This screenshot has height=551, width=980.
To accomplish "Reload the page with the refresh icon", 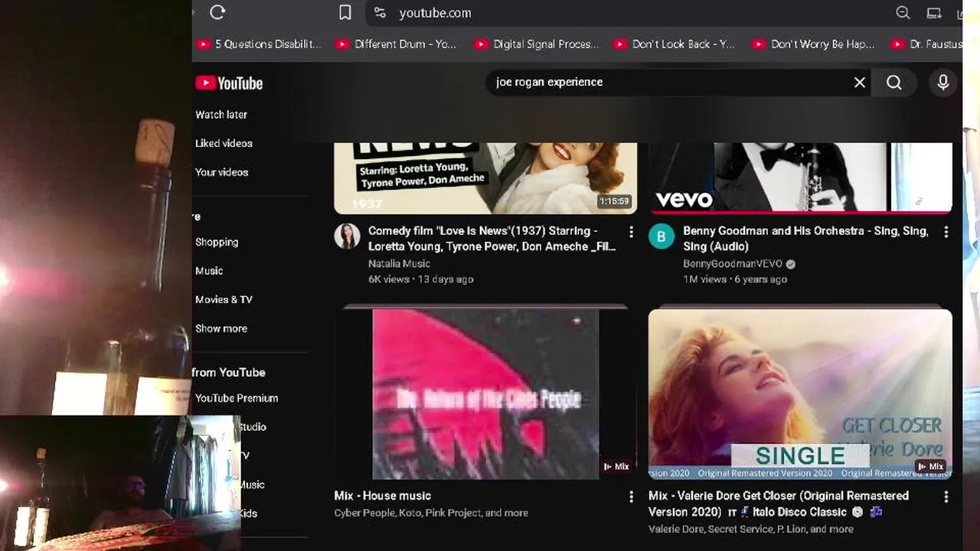I will (x=217, y=12).
